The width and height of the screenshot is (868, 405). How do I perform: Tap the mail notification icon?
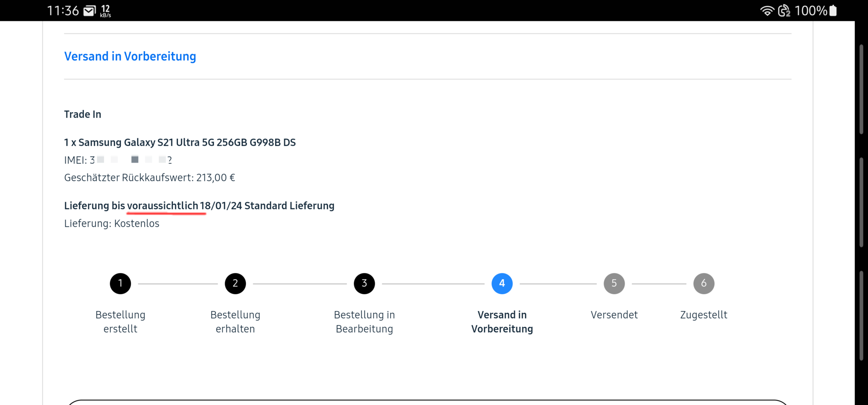click(90, 11)
